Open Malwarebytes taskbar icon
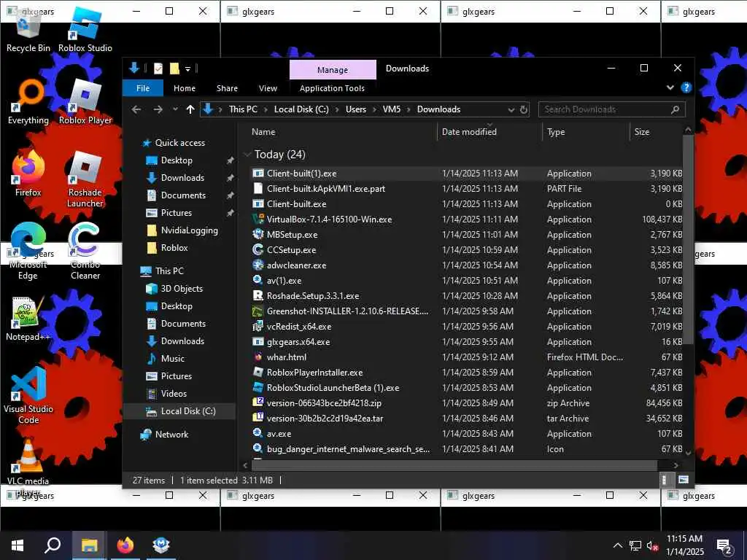747x560 pixels. pyautogui.click(x=161, y=545)
